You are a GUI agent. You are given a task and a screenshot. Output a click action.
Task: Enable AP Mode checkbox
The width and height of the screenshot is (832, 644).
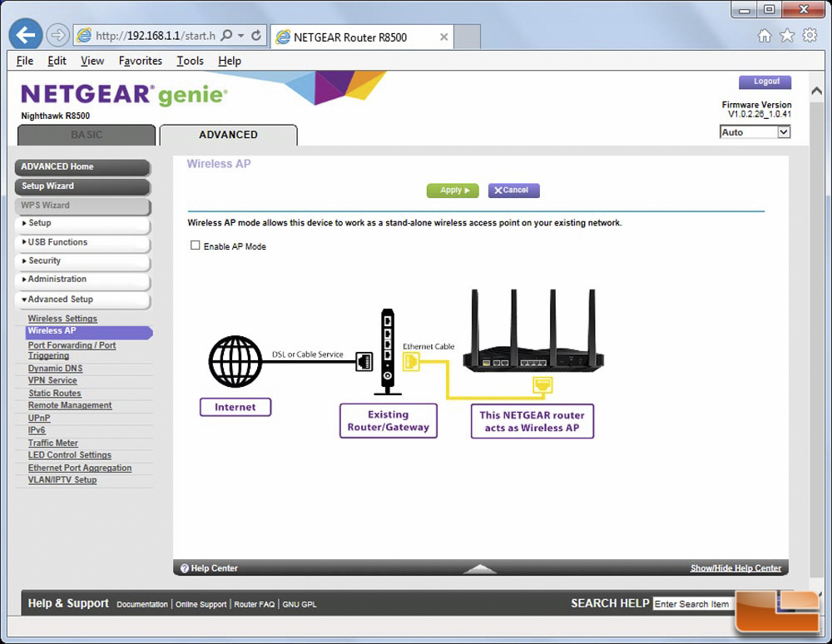click(196, 245)
